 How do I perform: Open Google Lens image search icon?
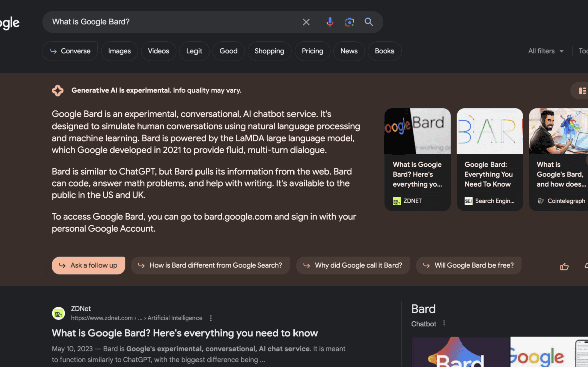[x=349, y=22]
